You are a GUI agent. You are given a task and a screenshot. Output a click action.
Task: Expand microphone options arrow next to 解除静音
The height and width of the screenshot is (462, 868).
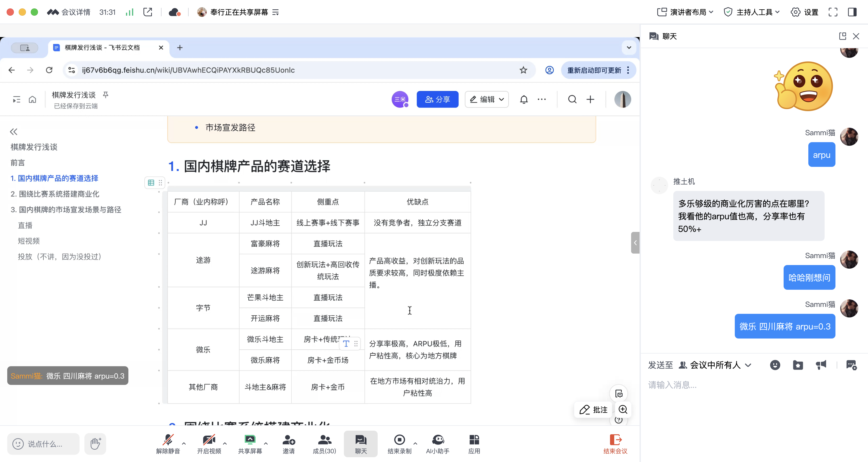pos(184,444)
